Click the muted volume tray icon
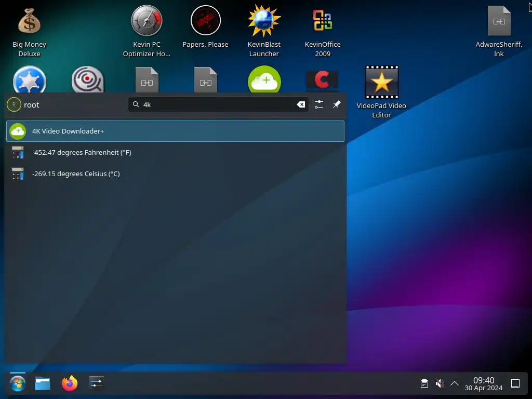Viewport: 532px width, 399px height. [x=440, y=383]
